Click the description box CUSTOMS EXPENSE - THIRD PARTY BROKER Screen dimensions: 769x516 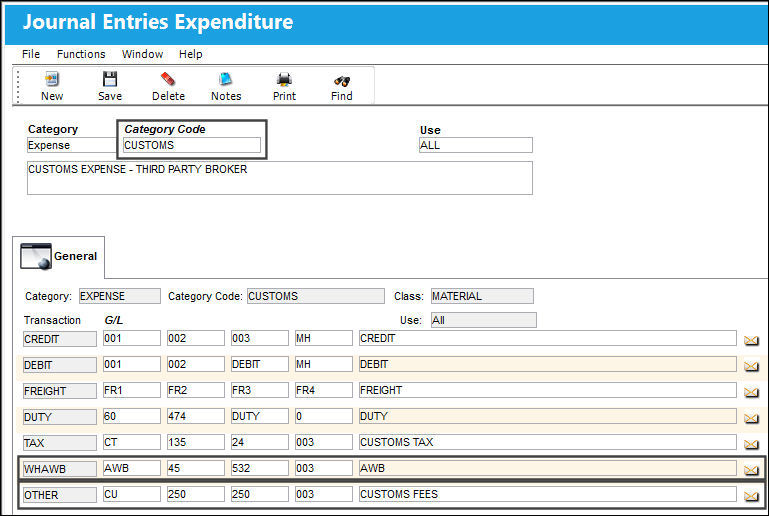(280, 178)
